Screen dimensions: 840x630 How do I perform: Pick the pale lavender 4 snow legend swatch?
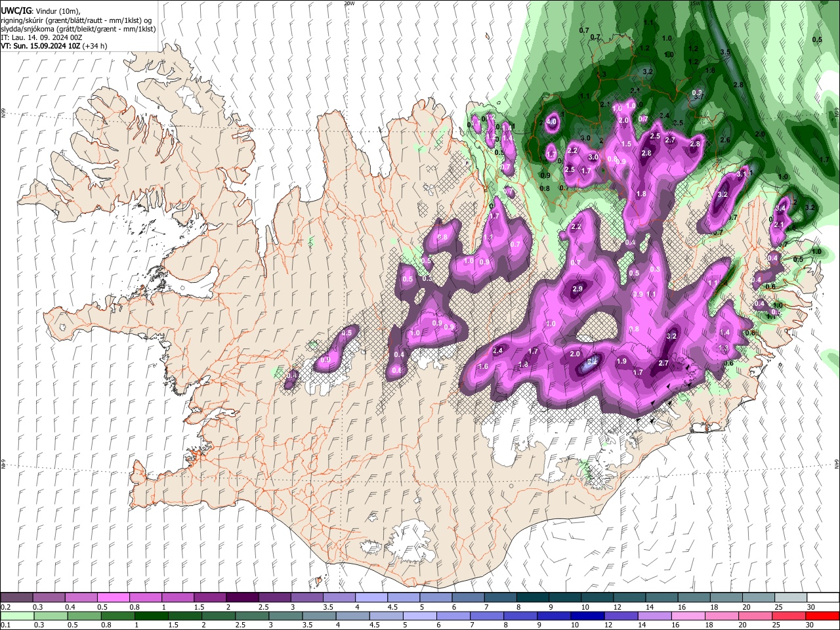[371, 598]
